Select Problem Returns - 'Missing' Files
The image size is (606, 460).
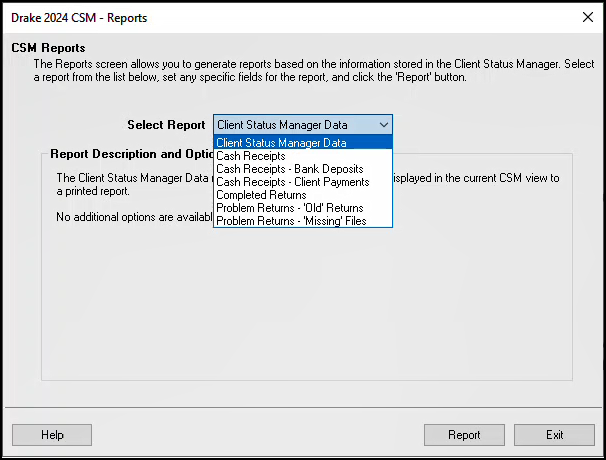pos(303,221)
